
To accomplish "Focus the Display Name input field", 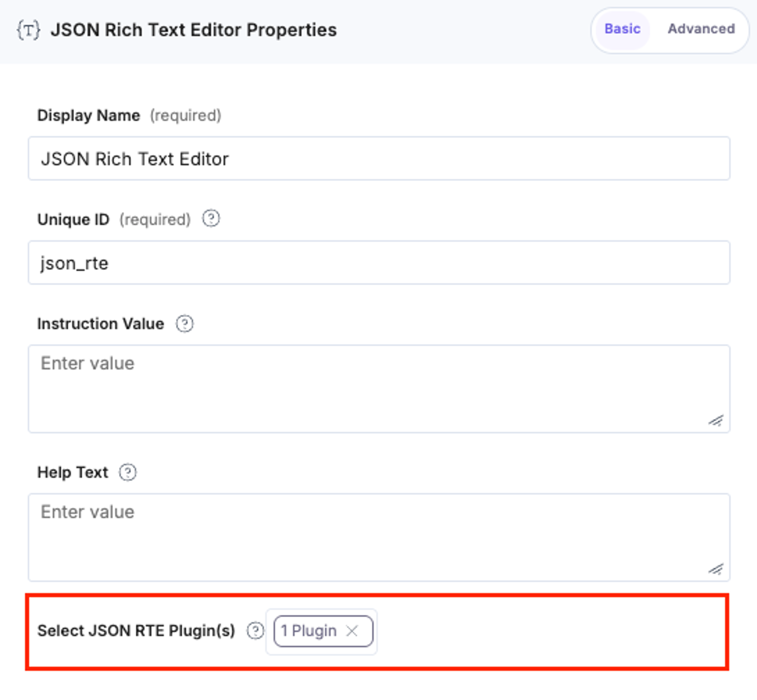I will (x=379, y=158).
